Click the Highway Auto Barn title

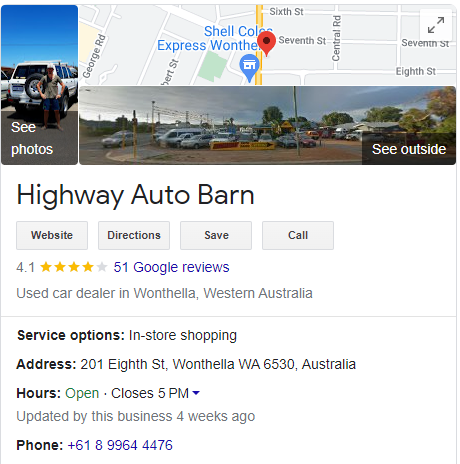click(136, 195)
